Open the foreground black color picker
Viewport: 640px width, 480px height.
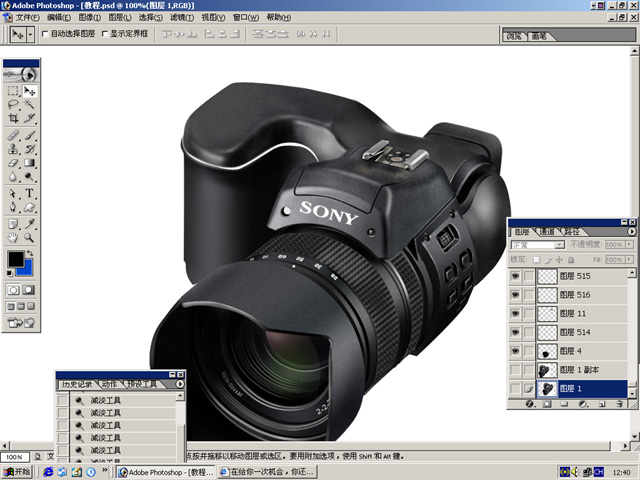[16, 259]
